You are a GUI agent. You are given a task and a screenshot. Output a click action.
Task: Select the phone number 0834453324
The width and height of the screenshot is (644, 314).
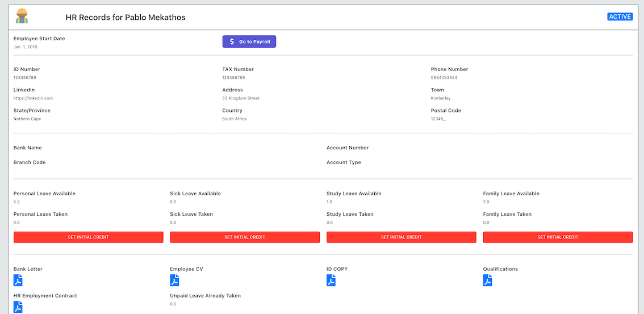coord(444,78)
